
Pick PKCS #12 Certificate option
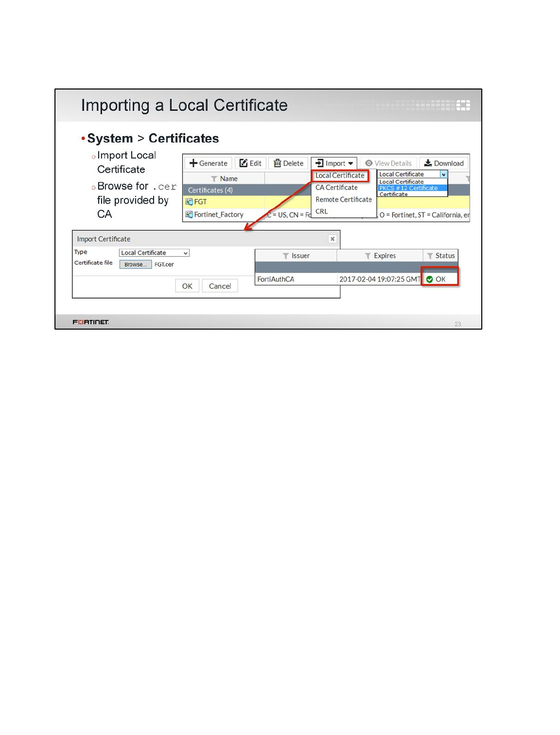[x=413, y=188]
